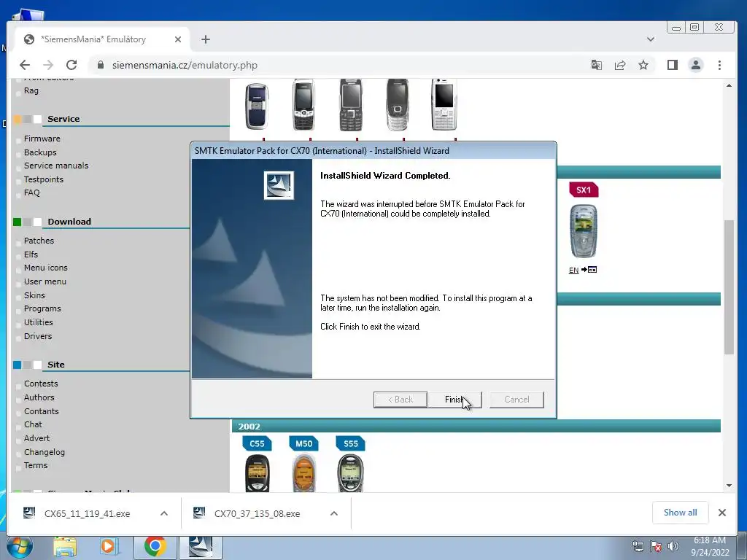Open the Testpoints link
Screen dimensions: 747x560
tap(43, 179)
